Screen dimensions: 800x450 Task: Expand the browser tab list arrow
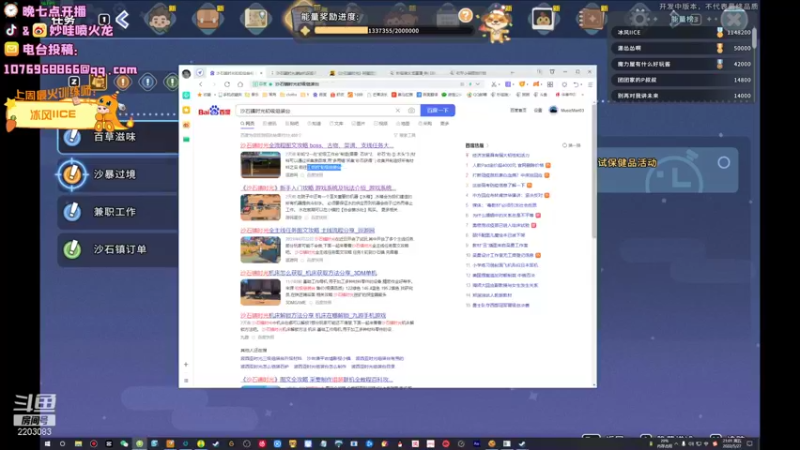pos(512,73)
